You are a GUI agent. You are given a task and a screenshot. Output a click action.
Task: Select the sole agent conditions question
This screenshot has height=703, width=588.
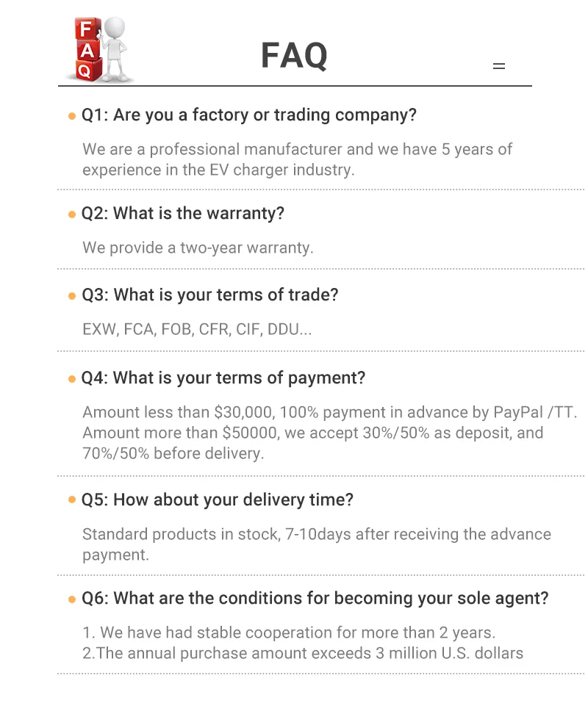[x=315, y=599]
